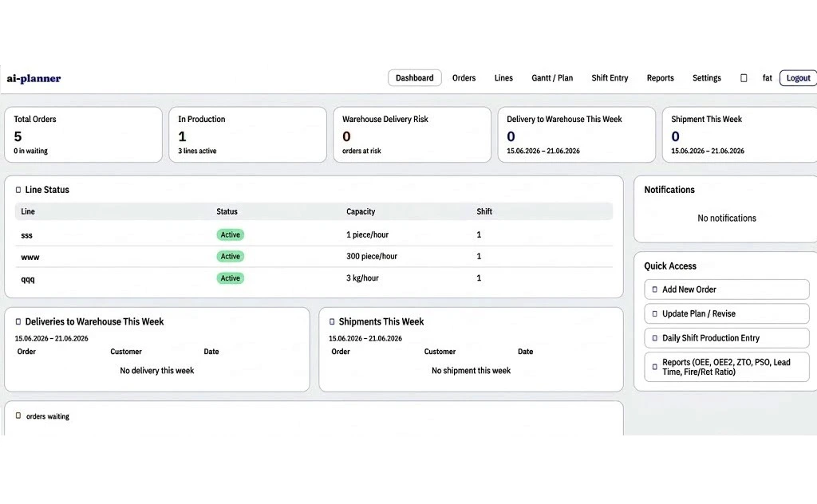The width and height of the screenshot is (817, 504).
Task: Click the 300 piece/hour capacity value
Action: pos(372,256)
